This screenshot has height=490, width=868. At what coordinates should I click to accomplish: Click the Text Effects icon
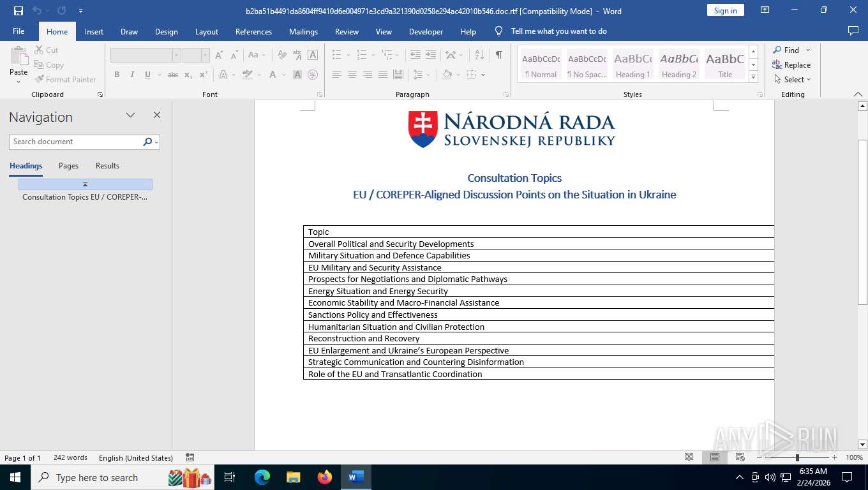[x=223, y=75]
